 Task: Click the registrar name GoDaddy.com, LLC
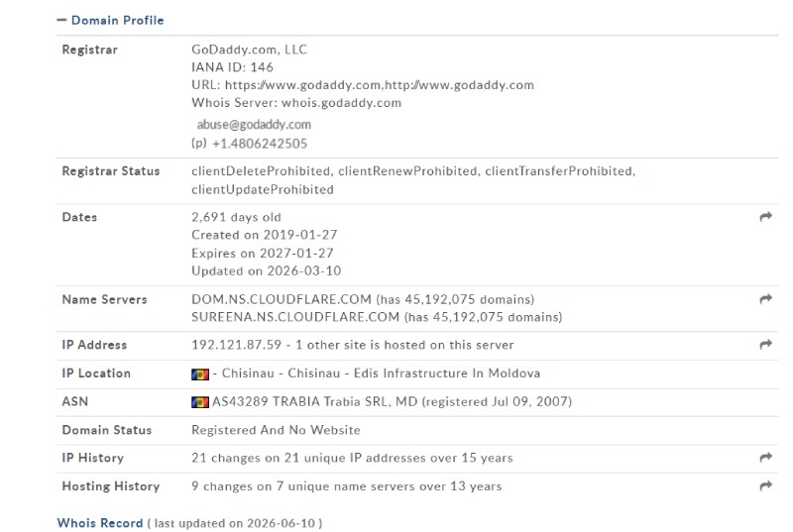pos(250,50)
